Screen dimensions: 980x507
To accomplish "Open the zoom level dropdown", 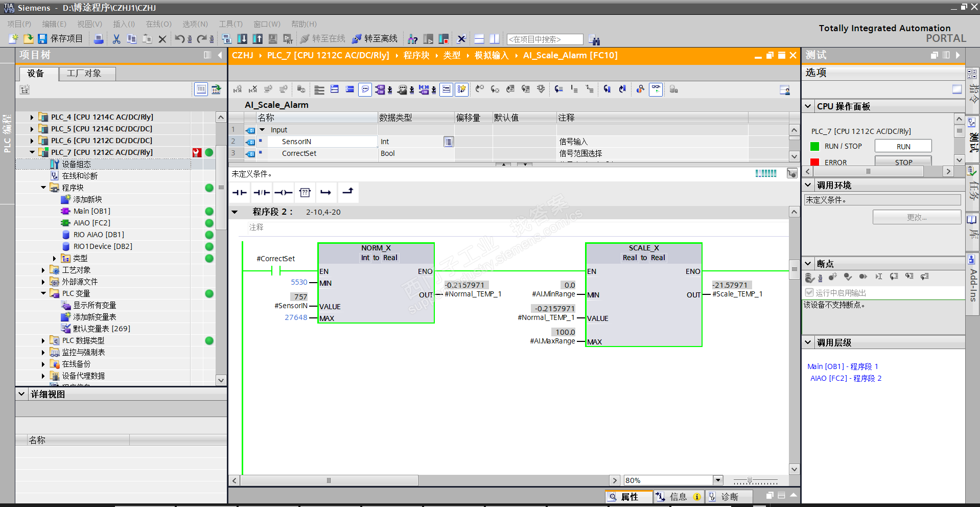I will pyautogui.click(x=718, y=480).
